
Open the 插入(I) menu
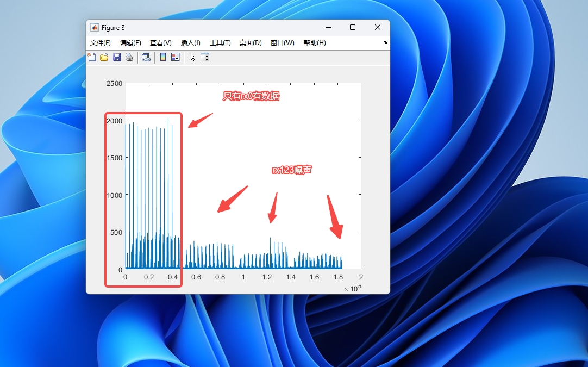click(x=191, y=43)
